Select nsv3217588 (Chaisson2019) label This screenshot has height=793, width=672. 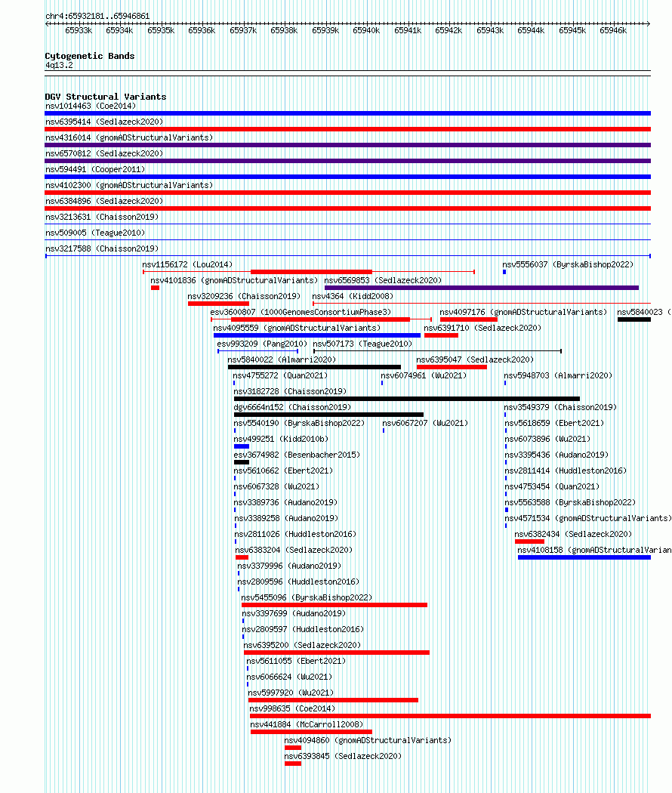point(102,248)
